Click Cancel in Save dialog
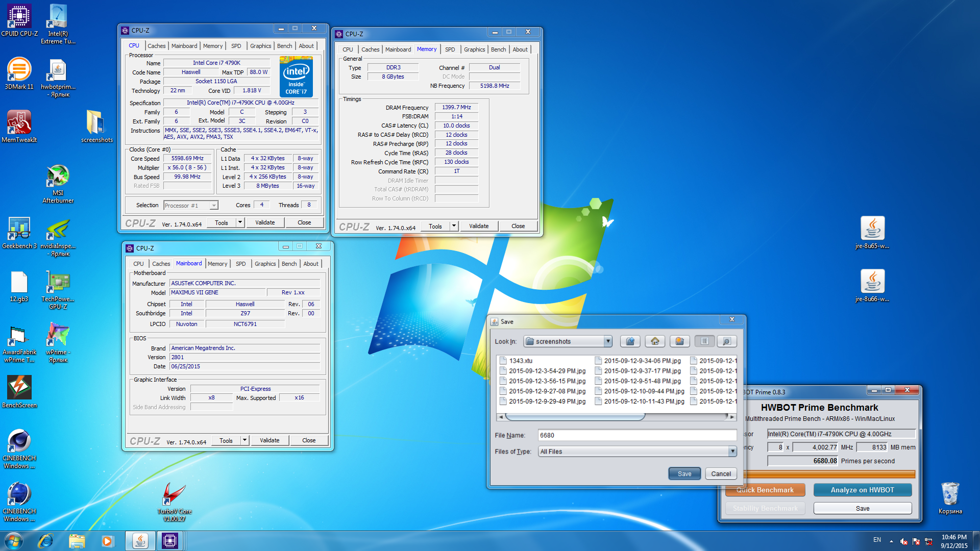Viewport: 980px width, 551px height. tap(721, 473)
